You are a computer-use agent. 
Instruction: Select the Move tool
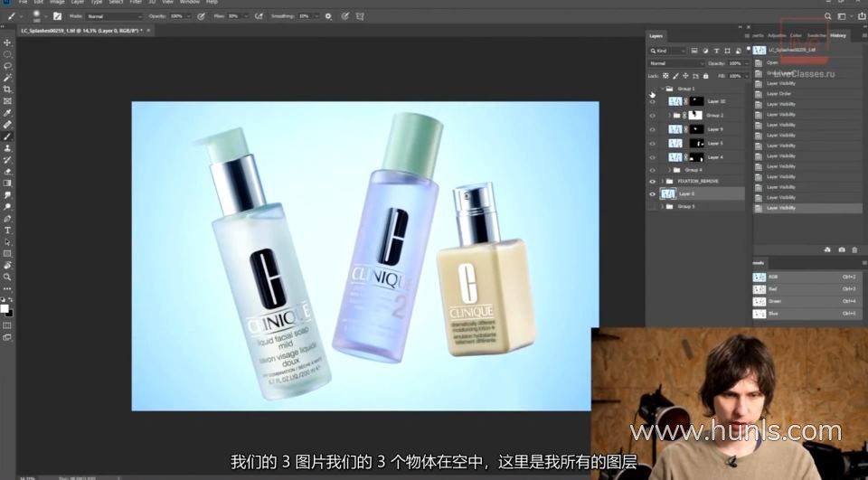click(x=7, y=42)
